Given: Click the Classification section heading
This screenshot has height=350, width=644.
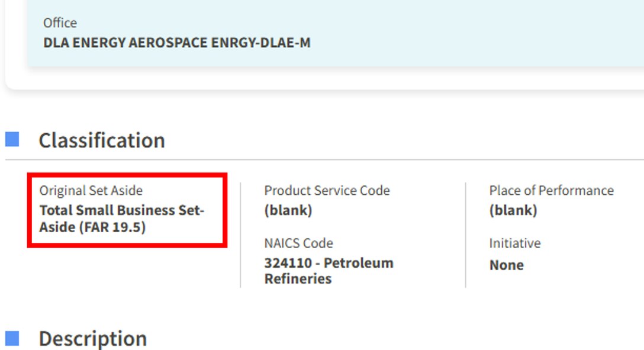Looking at the screenshot, I should tap(101, 140).
